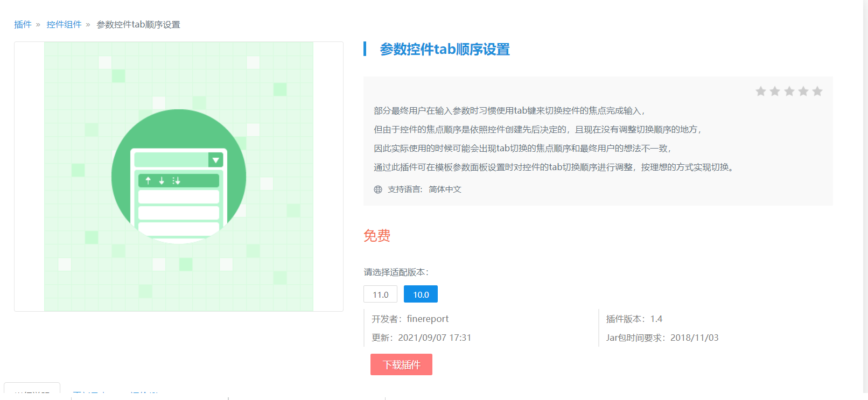Click the globe language icon
This screenshot has width=868, height=400.
(378, 190)
